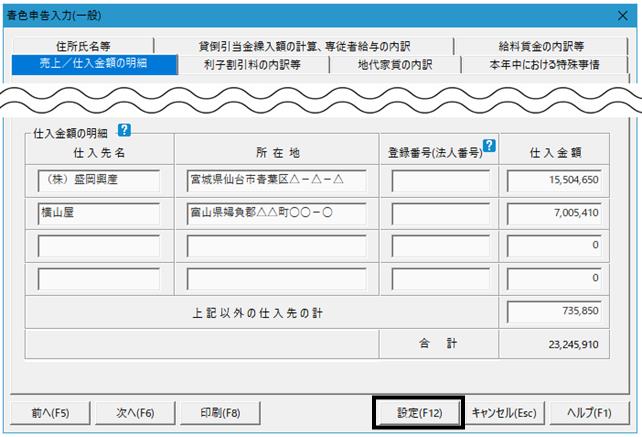Screen dimensions: 642x437
Task: Open ヘルプ(F1) button
Action: (589, 412)
